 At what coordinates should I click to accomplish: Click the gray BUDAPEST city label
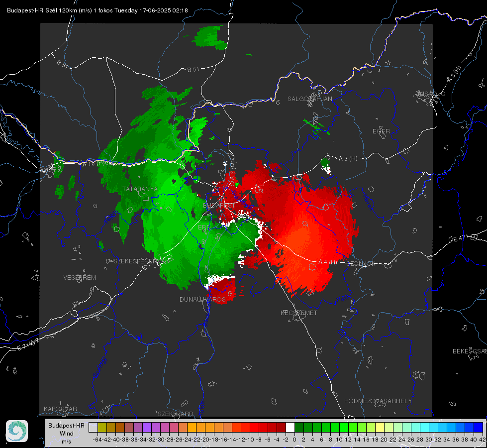point(219,206)
